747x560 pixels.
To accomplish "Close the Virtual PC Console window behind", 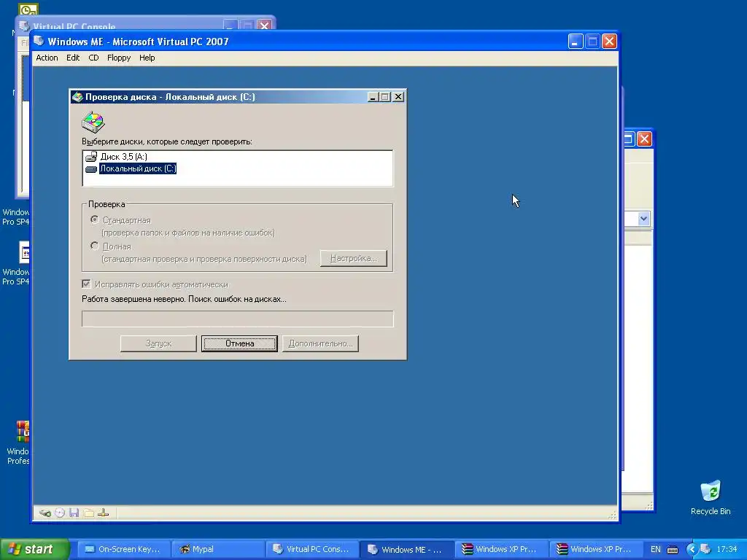I will point(264,26).
